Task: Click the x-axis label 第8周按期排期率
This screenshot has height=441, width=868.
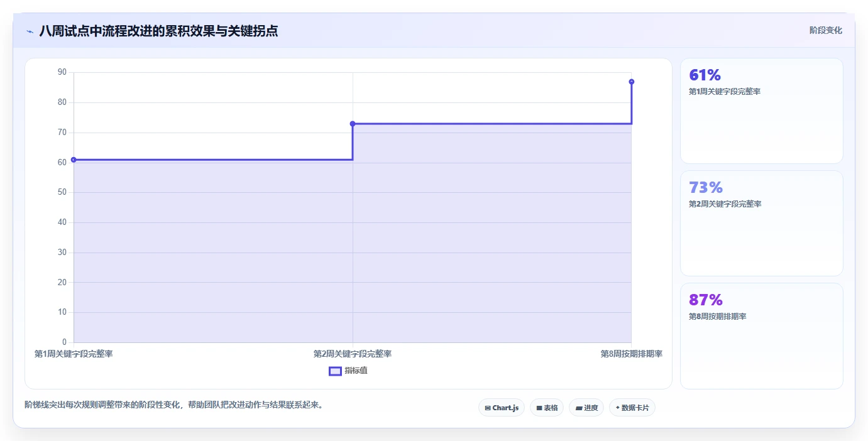Action: click(x=631, y=354)
